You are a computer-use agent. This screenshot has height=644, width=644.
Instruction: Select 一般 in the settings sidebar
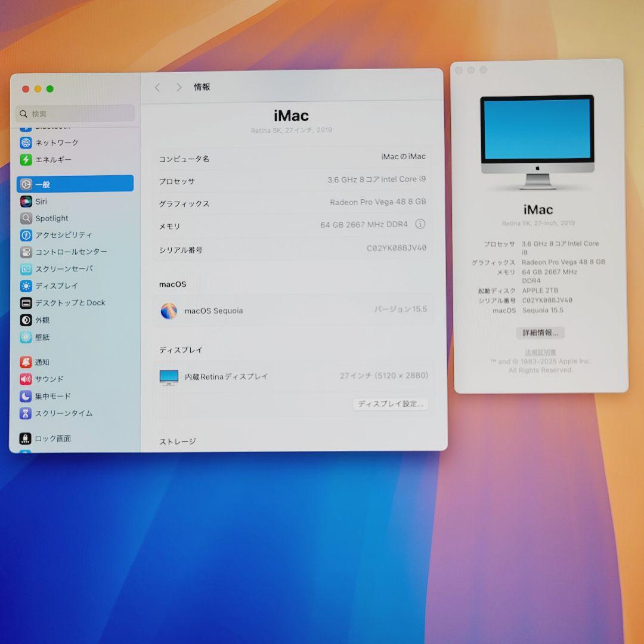tap(44, 184)
